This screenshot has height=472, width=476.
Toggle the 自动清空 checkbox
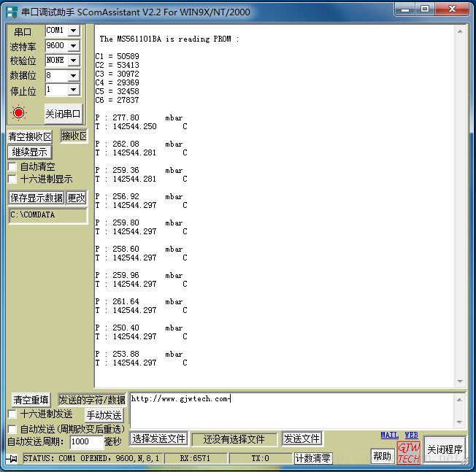click(x=12, y=166)
